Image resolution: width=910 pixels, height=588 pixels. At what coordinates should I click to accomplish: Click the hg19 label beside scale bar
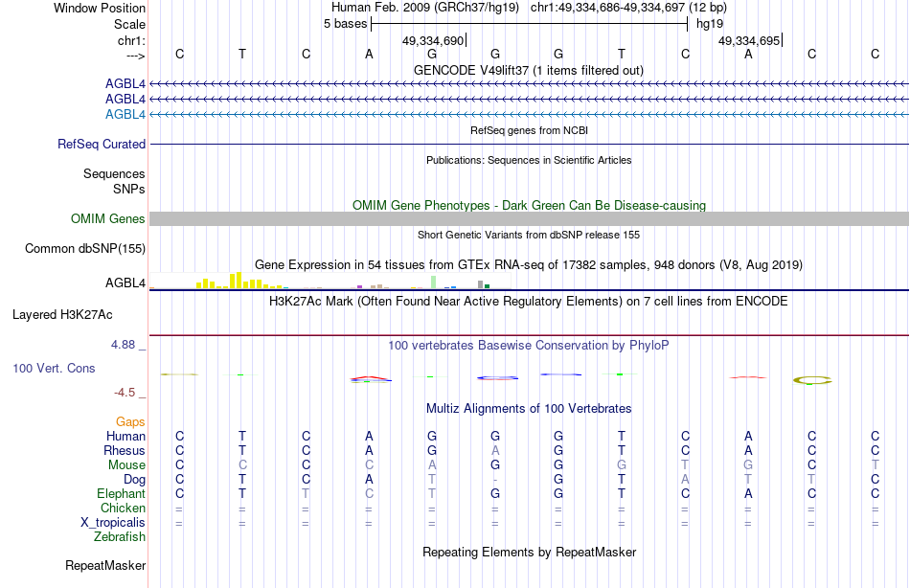click(x=710, y=24)
